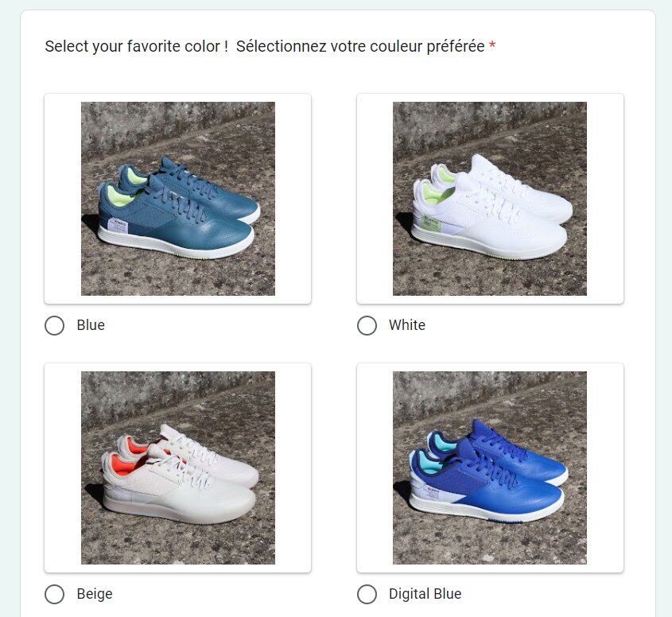
Task: Pick the Beige radio button
Action: pyautogui.click(x=55, y=594)
